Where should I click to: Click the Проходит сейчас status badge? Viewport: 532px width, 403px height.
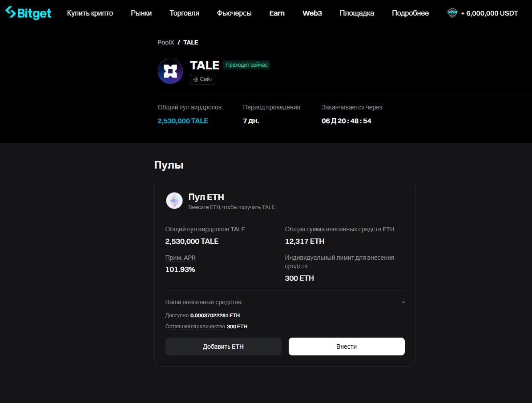click(x=246, y=65)
